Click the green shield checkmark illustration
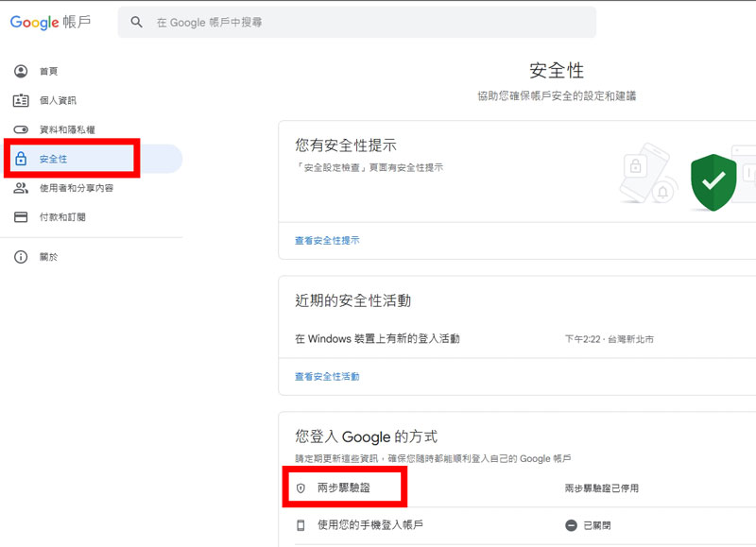756x547 pixels. (x=713, y=182)
